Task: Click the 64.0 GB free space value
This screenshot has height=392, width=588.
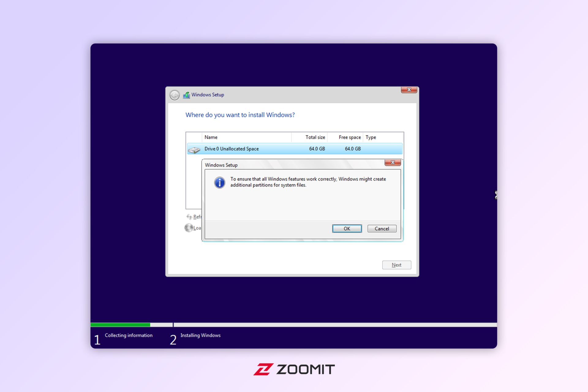Action: coord(353,149)
